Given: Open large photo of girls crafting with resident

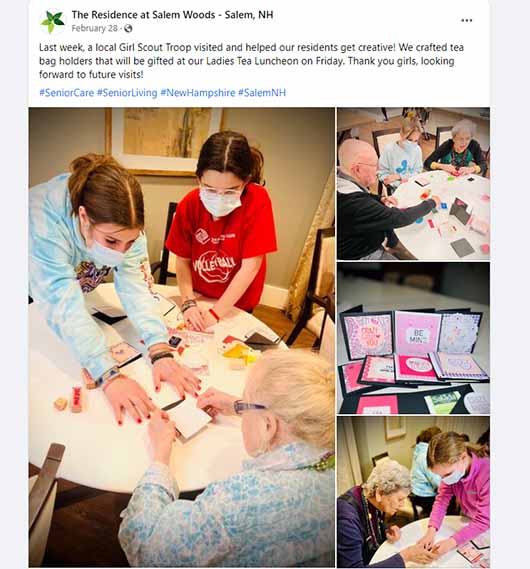Looking at the screenshot, I should click(182, 337).
